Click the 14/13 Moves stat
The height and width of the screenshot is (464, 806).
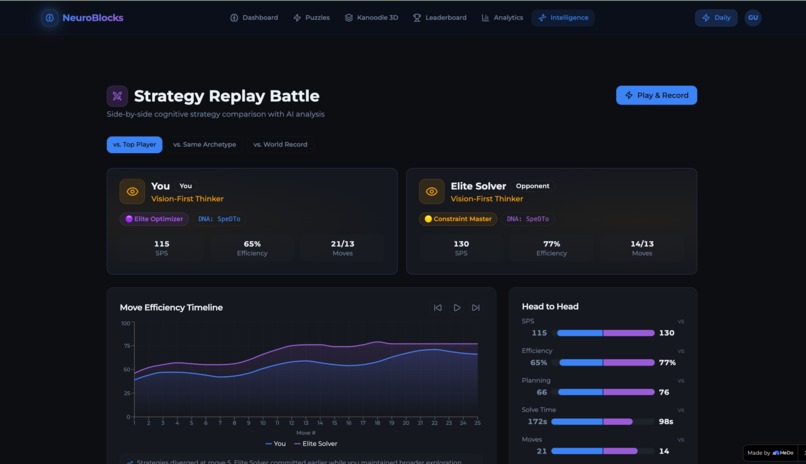pyautogui.click(x=642, y=248)
